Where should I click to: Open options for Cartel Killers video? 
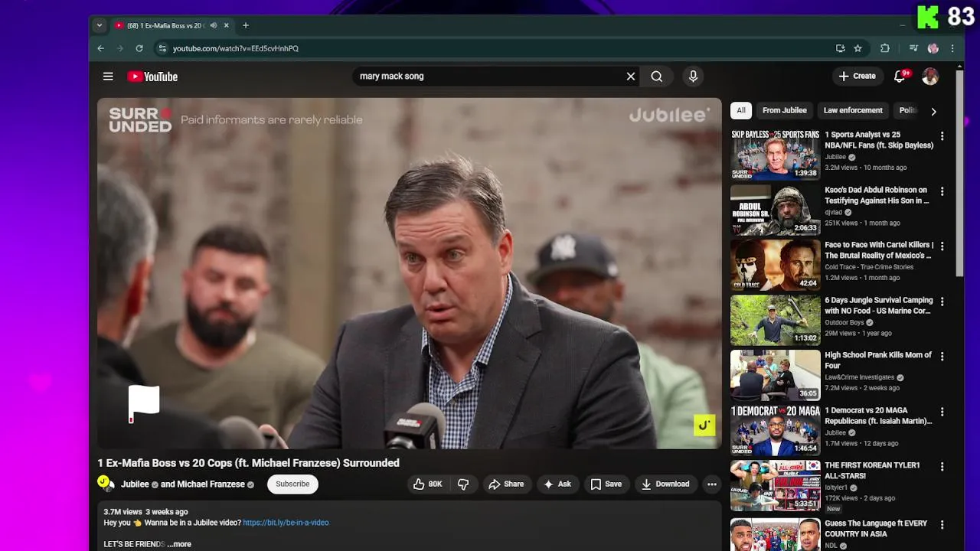tap(942, 246)
